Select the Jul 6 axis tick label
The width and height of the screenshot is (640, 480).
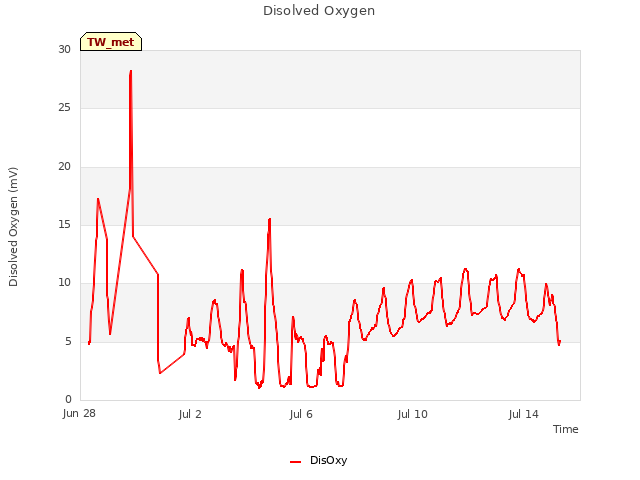click(x=301, y=414)
